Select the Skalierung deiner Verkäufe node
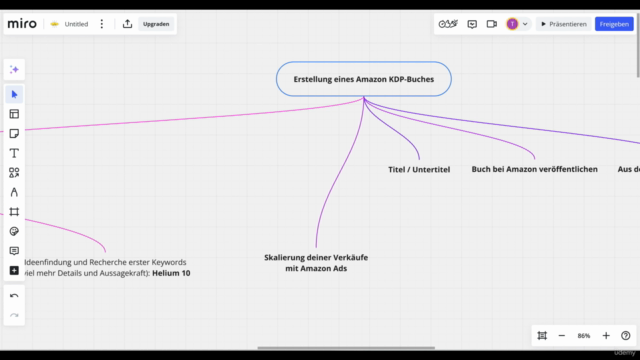Screen dimensions: 640x360 pos(316,263)
